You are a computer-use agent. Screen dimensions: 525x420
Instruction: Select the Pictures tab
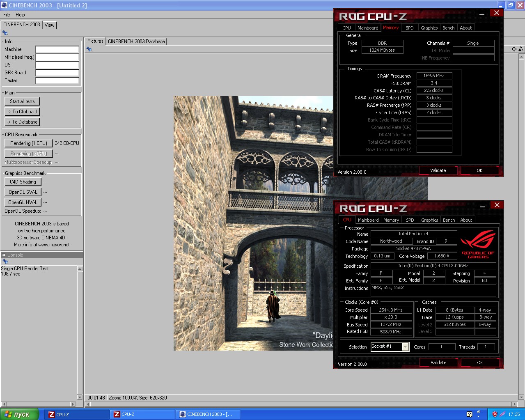[x=95, y=41]
